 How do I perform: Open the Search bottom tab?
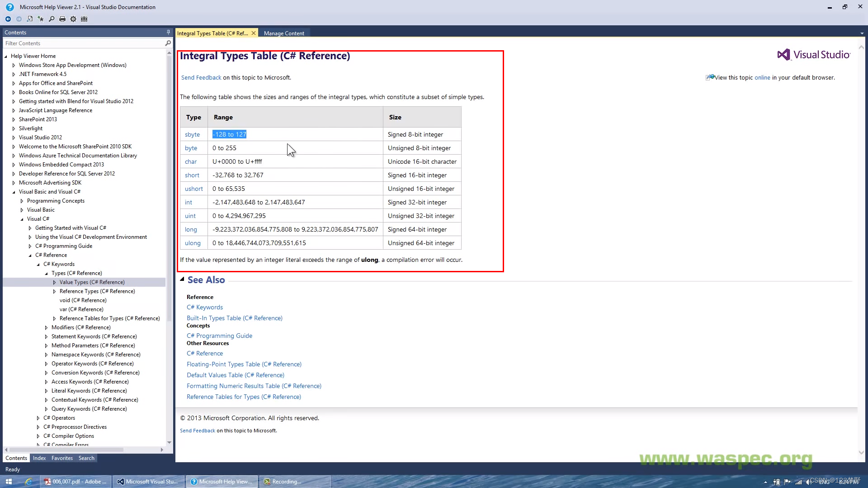pos(86,458)
